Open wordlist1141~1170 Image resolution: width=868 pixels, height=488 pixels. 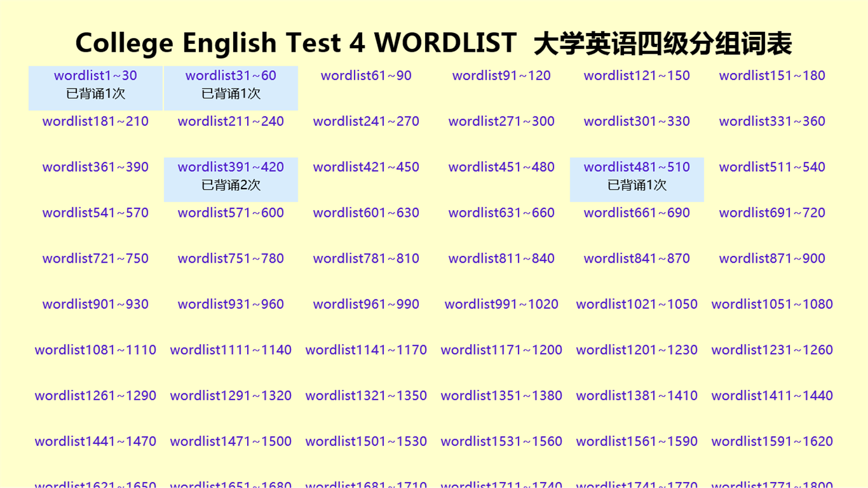(x=366, y=350)
